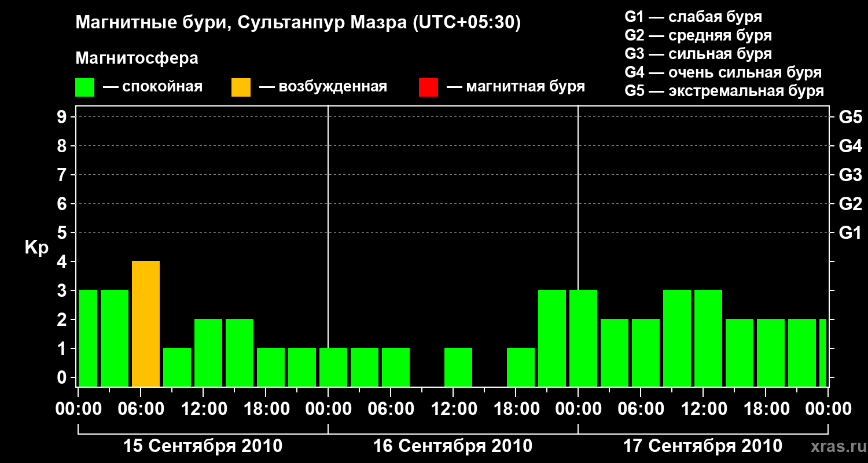
Task: Click the legend label '— магнитная буря'
Action: coord(516,87)
